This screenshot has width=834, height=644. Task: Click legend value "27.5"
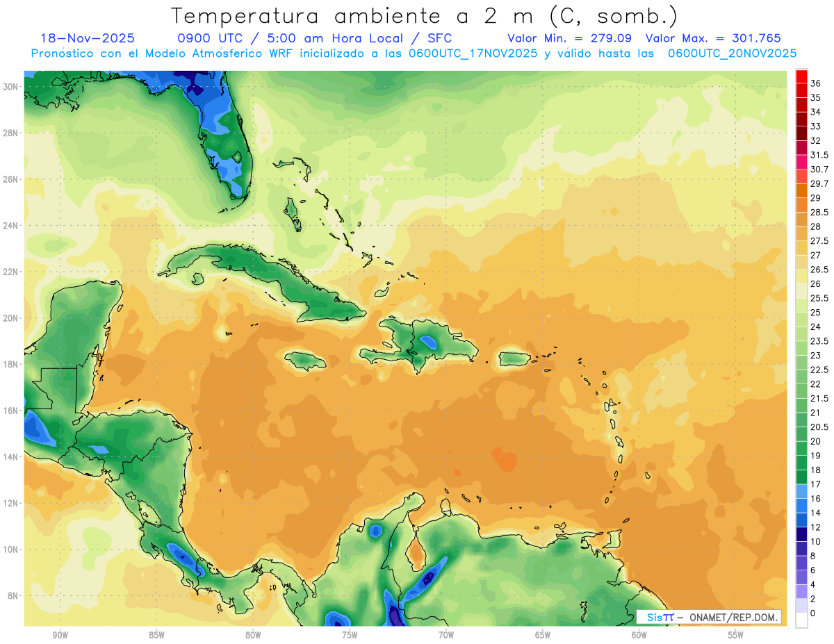point(819,241)
